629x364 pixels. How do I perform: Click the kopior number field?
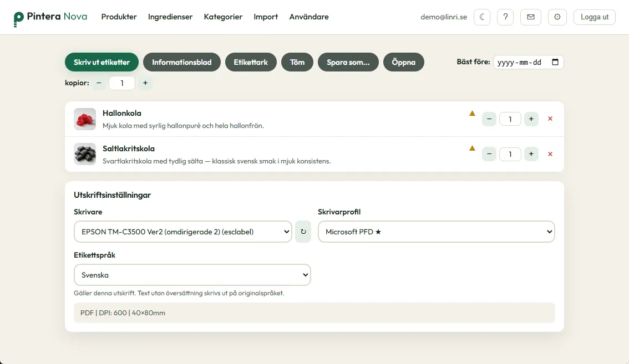[x=122, y=83]
